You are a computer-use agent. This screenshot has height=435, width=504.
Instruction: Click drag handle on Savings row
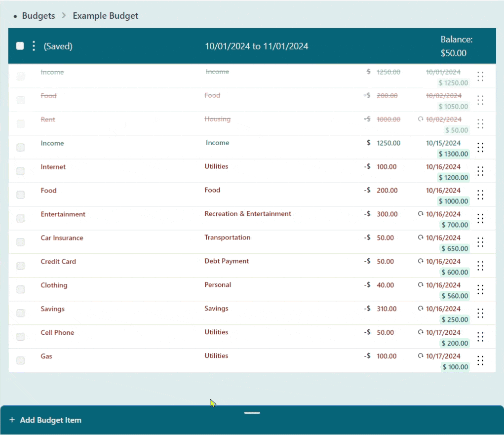coord(480,314)
